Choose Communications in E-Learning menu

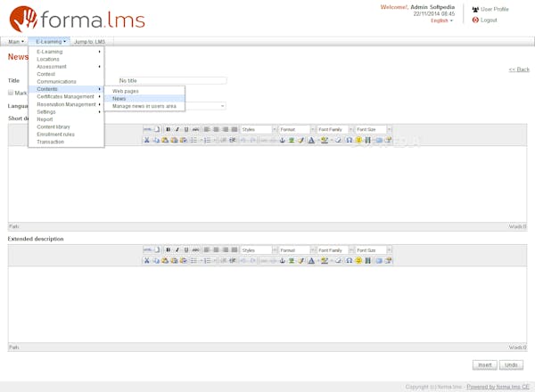tap(66, 81)
